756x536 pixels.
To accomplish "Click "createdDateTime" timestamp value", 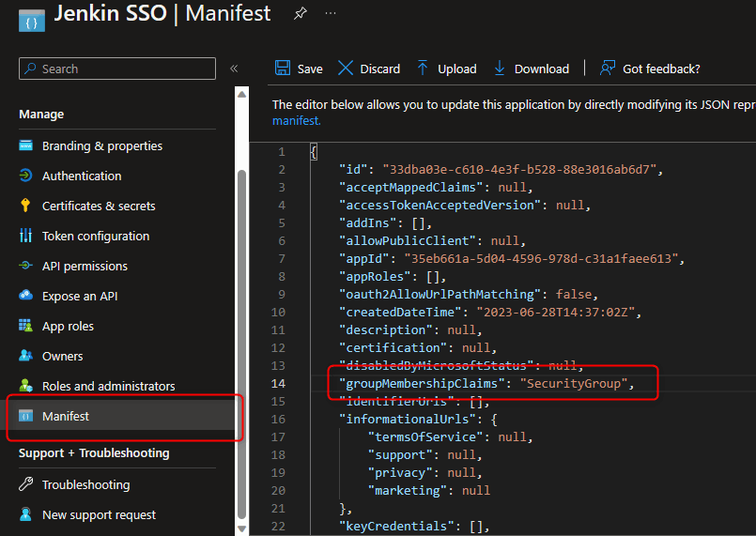I will point(556,313).
